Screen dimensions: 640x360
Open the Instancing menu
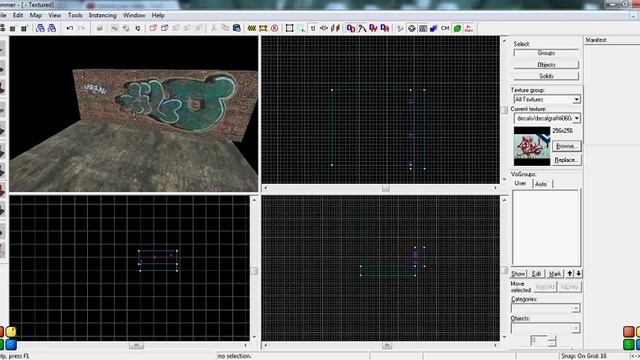point(102,15)
